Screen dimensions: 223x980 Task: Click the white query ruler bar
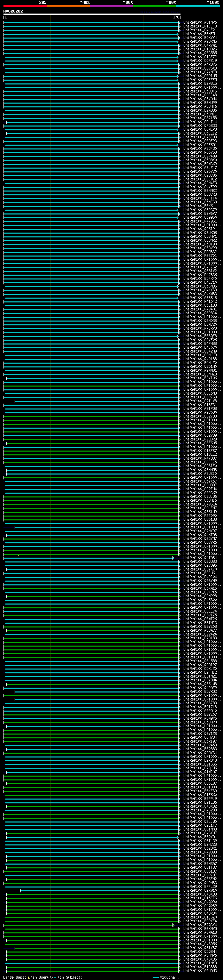[x=92, y=15]
